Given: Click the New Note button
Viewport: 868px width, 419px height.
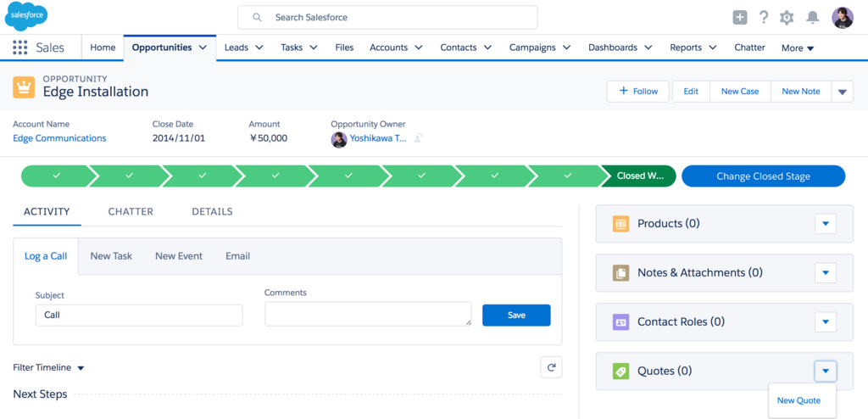Looking at the screenshot, I should point(801,92).
